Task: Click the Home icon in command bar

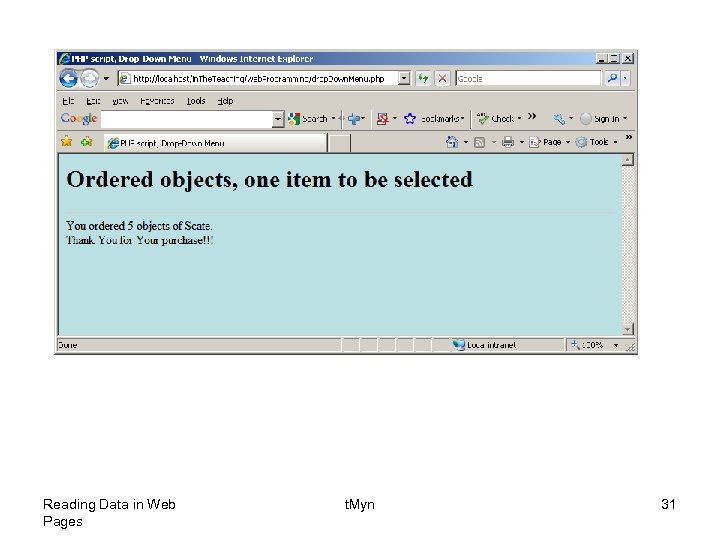Action: pyautogui.click(x=452, y=142)
